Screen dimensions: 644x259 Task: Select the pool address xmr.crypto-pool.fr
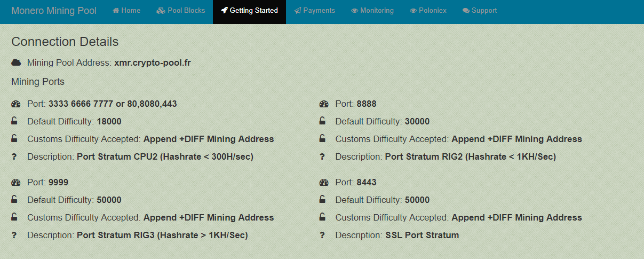(153, 62)
